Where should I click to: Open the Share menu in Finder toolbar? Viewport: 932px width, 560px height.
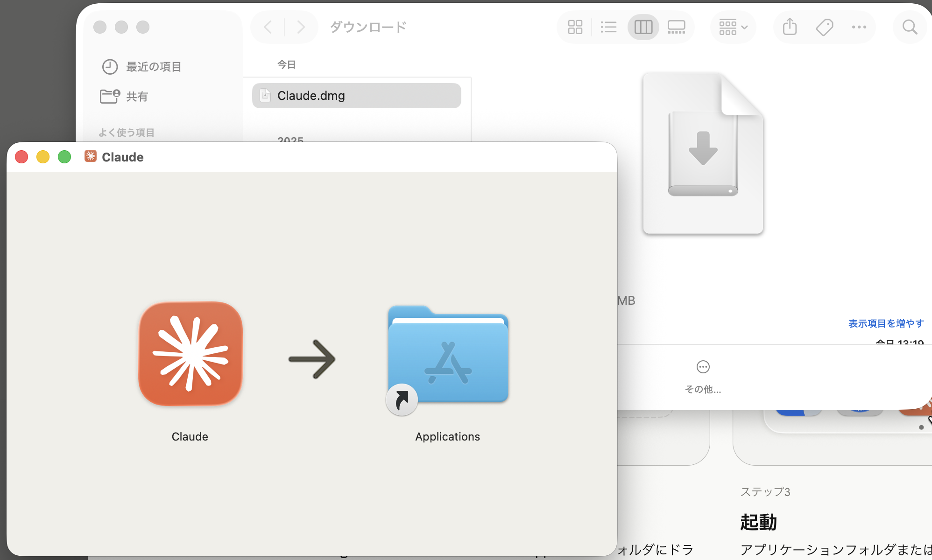[789, 27]
